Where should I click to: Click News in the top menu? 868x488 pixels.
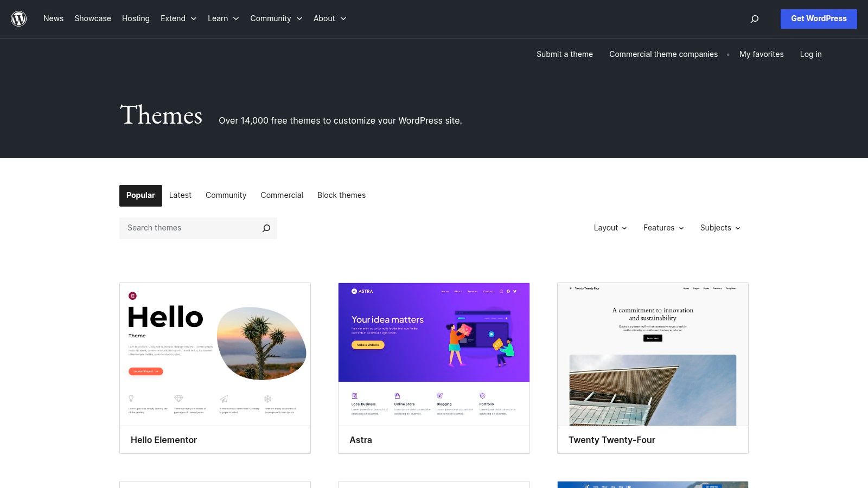53,18
